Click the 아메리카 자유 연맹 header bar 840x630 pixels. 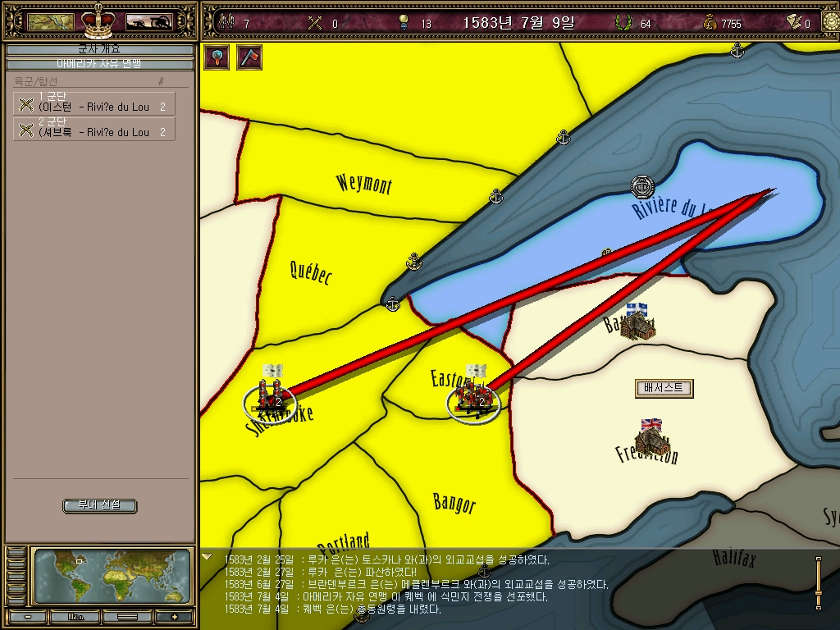(x=99, y=64)
